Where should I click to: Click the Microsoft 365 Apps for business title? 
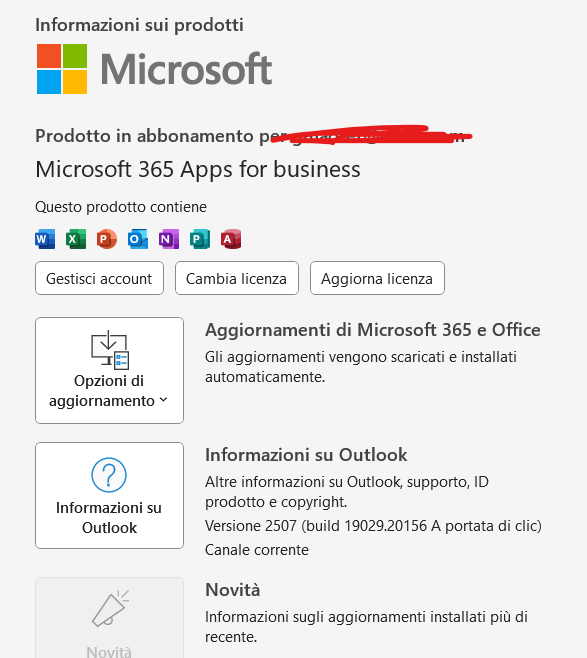coord(198,170)
